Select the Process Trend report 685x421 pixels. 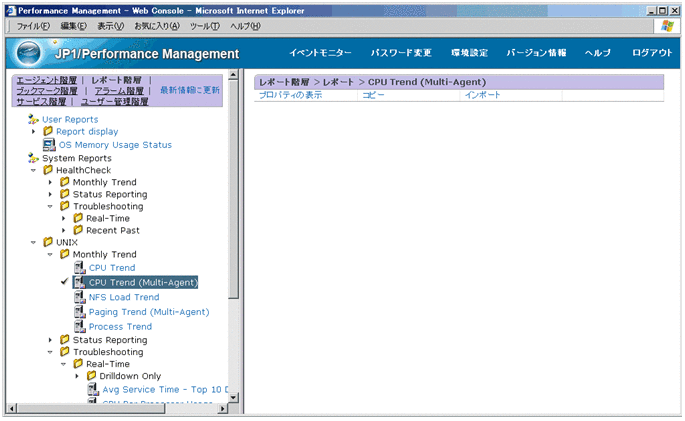(x=121, y=326)
